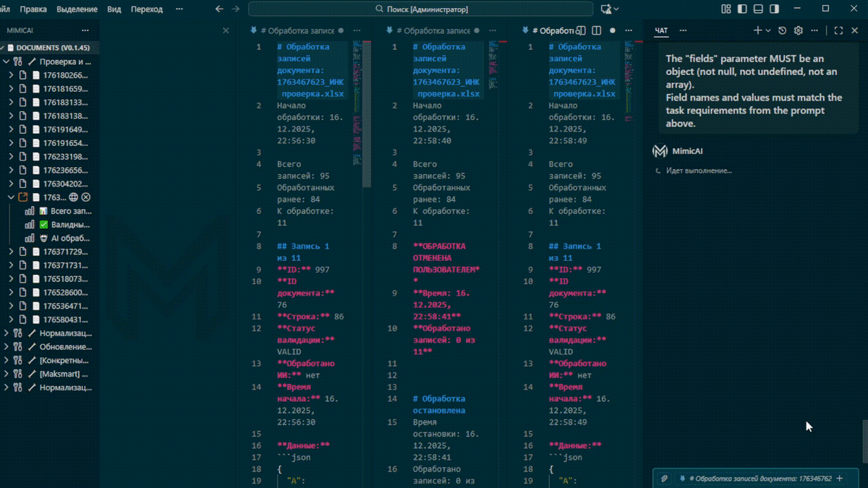Click the circled X icon on the 1763... row

[x=86, y=197]
